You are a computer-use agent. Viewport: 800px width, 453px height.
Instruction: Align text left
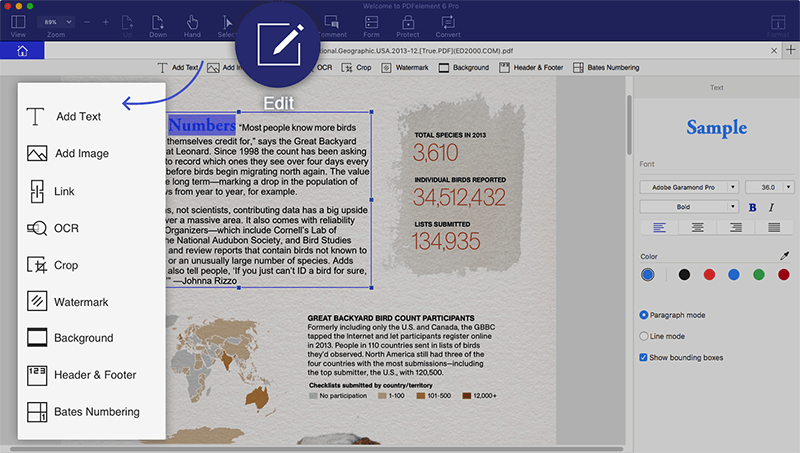point(659,228)
